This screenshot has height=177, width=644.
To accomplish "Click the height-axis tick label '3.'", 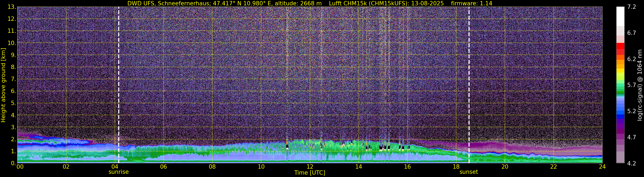I will click(13, 127).
